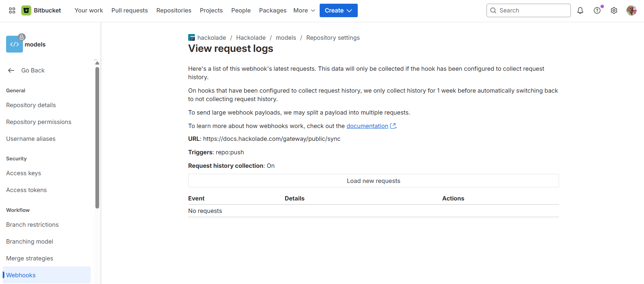
Task: Click the Event column header
Action: tap(196, 198)
